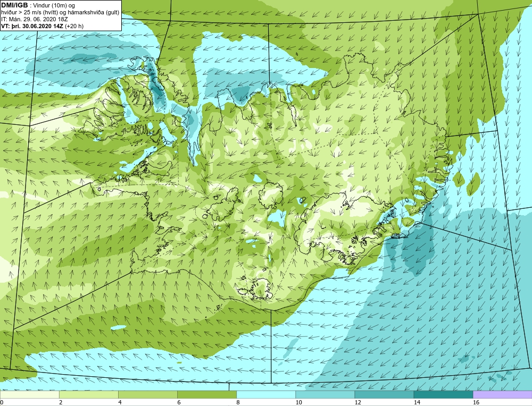This screenshot has height=406, width=532.
Task: Click the 'IT: Mán. 29. 06. 2020 18Z' line
Action: point(34,19)
